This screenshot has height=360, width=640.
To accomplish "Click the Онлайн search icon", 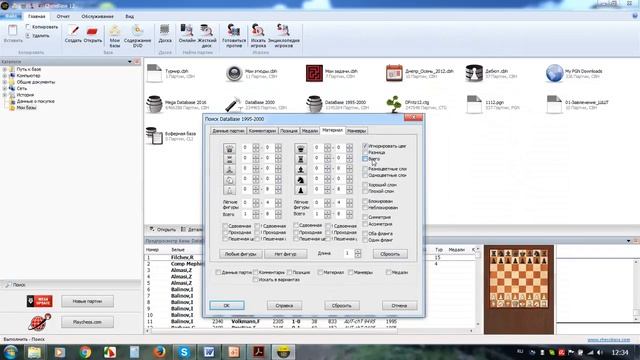I will [187, 34].
